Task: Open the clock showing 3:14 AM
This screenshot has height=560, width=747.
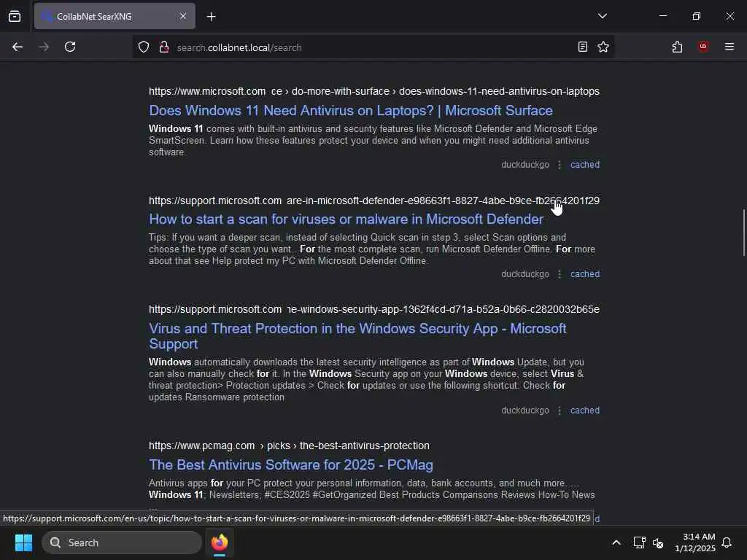Action: 694,542
